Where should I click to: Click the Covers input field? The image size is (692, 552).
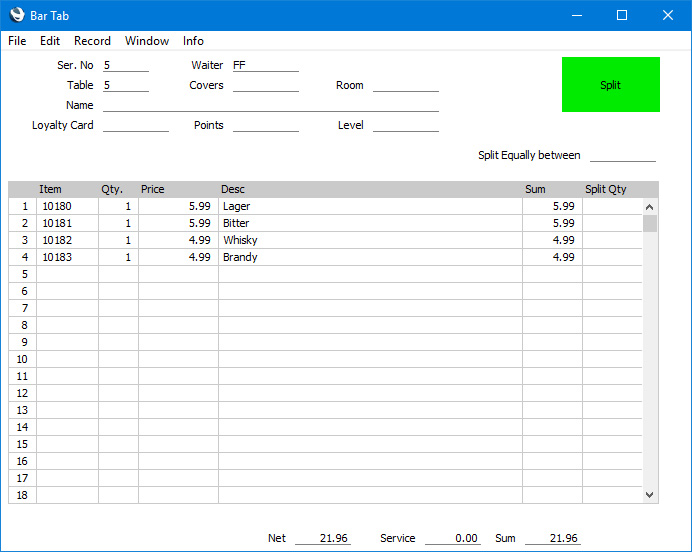pos(266,85)
